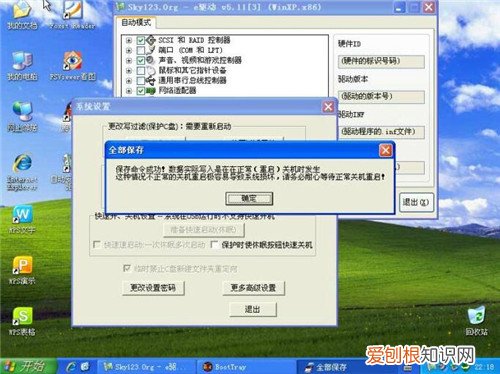
Task: Toggle the universal serial bus controller checkbox
Action: (141, 81)
